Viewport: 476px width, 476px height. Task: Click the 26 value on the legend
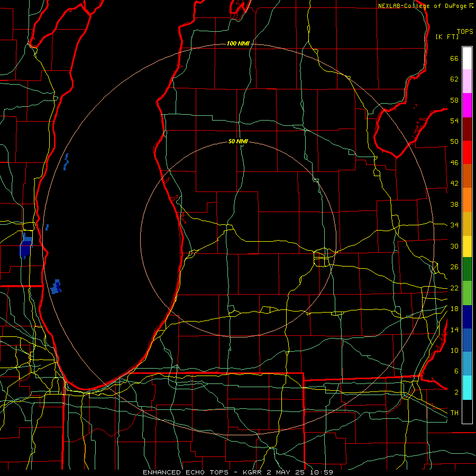pos(454,267)
